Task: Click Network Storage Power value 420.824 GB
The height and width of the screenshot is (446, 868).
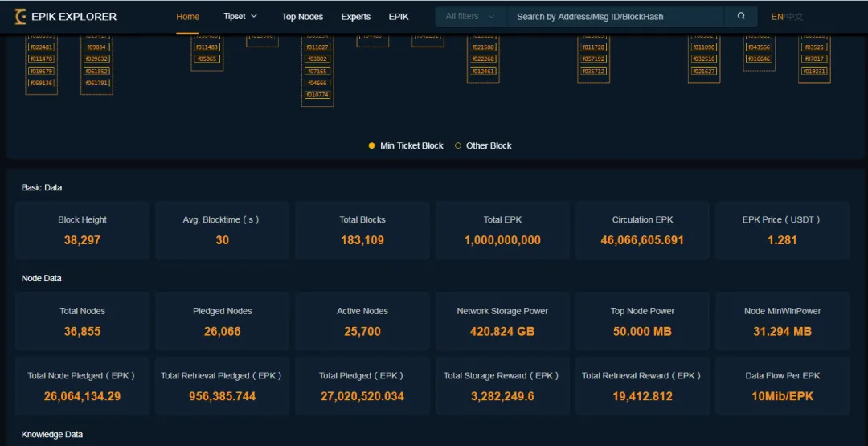Action: pyautogui.click(x=502, y=331)
